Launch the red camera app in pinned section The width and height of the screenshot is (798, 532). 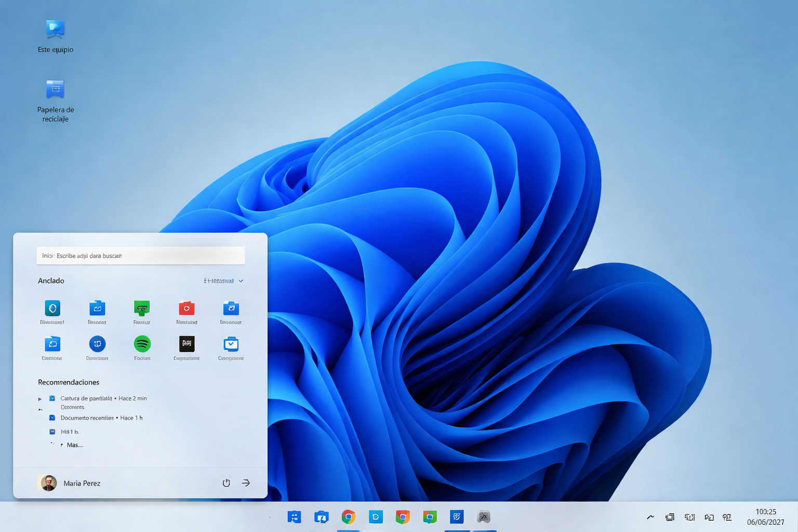(187, 308)
